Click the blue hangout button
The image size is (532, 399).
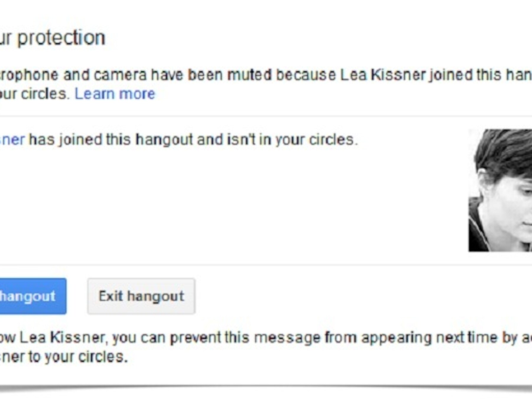click(31, 296)
